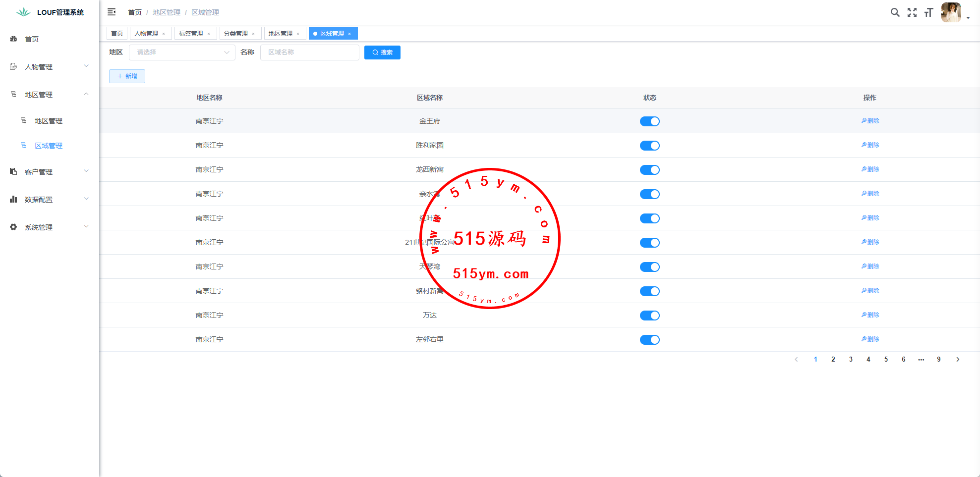Toggle fullscreen mode icon
The image size is (980, 477).
pos(912,12)
